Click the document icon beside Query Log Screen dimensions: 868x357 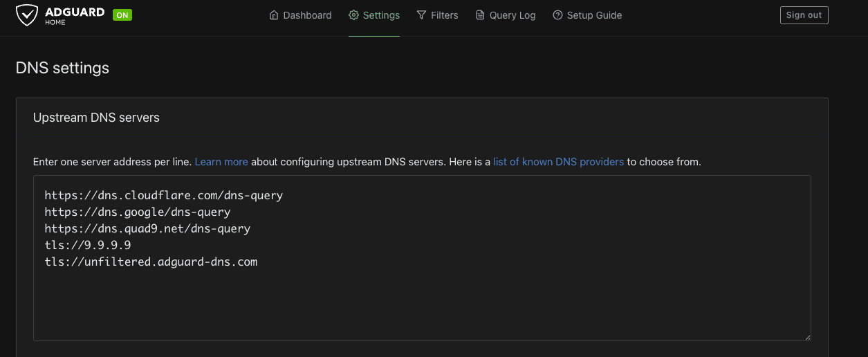click(x=480, y=15)
